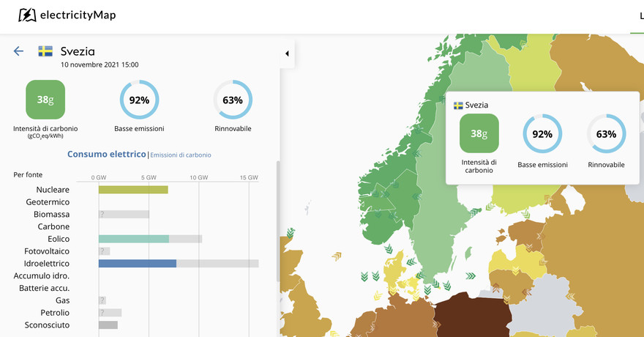Click the green 38g carbon intensity box in the left panel
Viewport: 644px width, 337px height.
[x=45, y=100]
